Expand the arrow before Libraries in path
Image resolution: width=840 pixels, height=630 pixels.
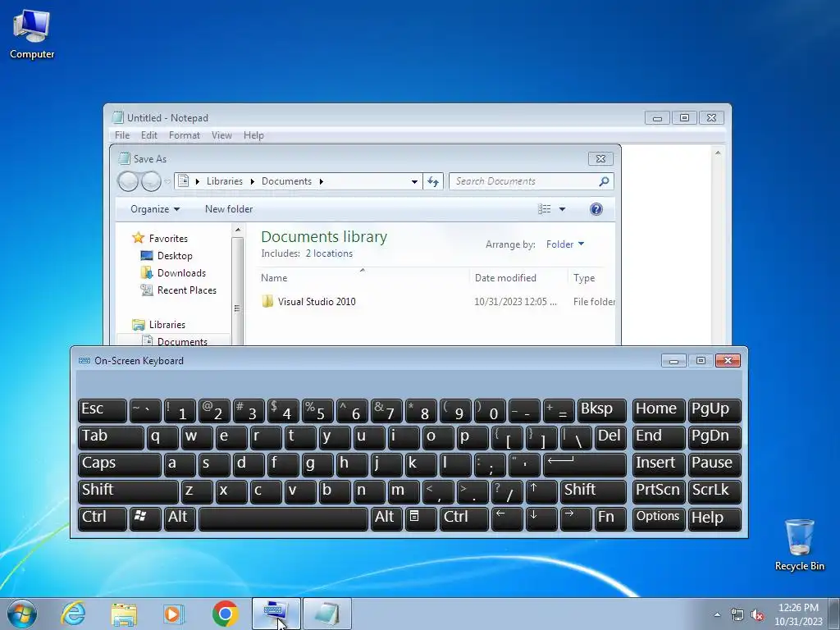tap(198, 181)
